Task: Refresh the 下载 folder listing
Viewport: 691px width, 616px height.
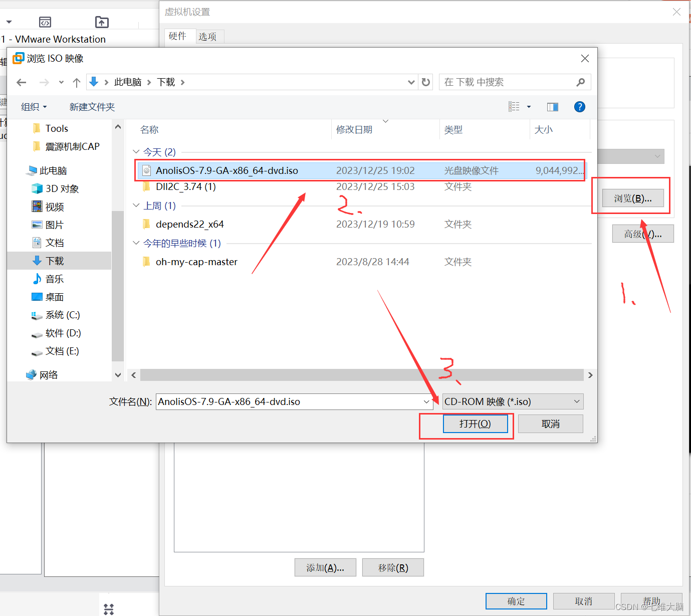Action: coord(426,82)
